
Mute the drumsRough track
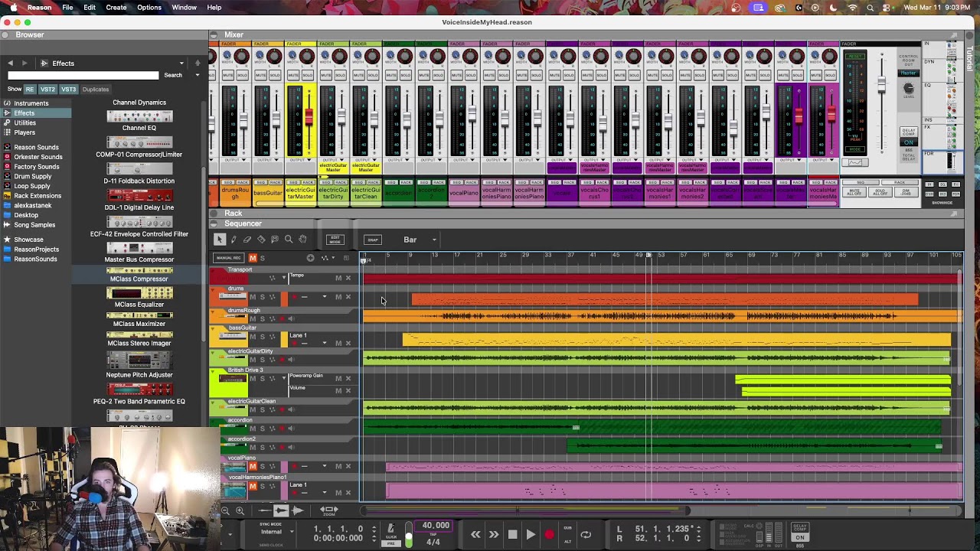[x=253, y=318]
